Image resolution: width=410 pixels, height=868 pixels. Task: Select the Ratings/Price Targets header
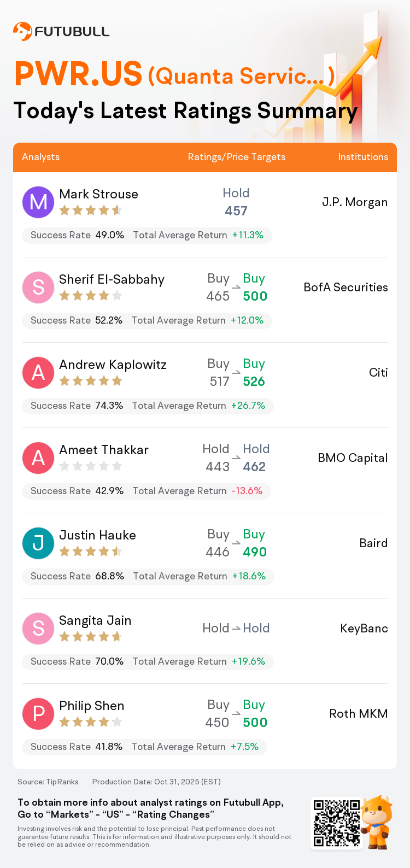(x=236, y=157)
